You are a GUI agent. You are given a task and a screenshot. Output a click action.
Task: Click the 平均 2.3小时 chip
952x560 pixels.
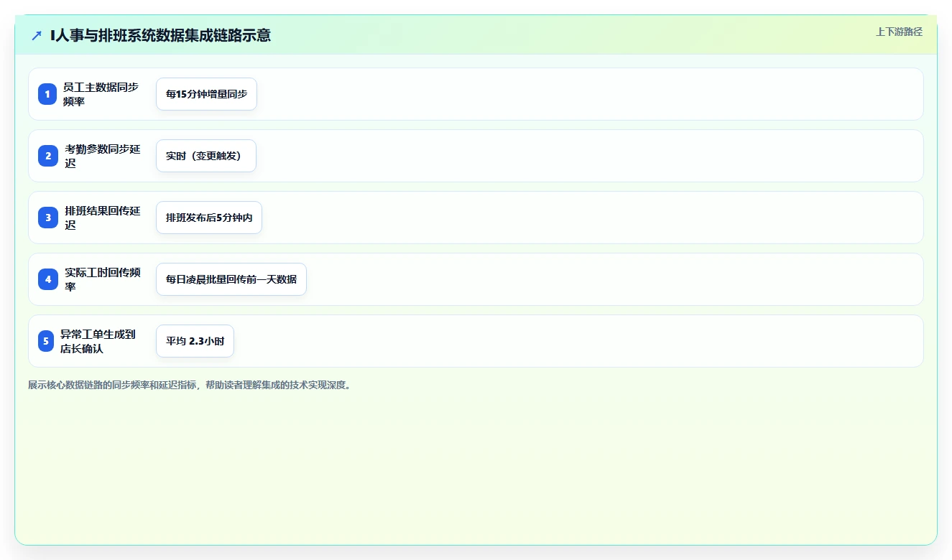click(195, 341)
